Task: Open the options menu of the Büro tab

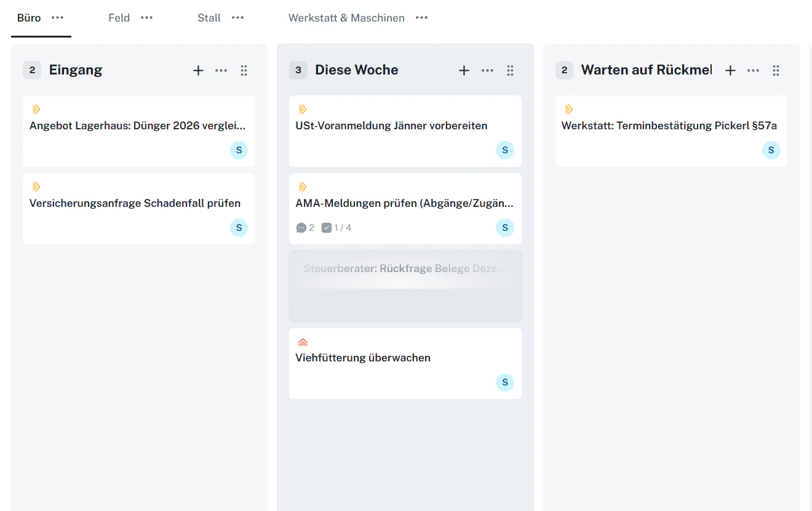Action: click(57, 18)
